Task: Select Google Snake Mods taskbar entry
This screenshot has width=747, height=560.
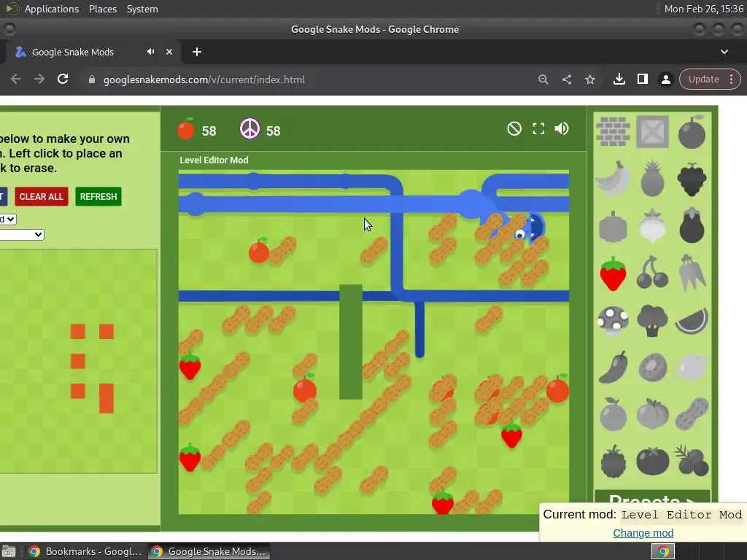Action: click(x=209, y=551)
